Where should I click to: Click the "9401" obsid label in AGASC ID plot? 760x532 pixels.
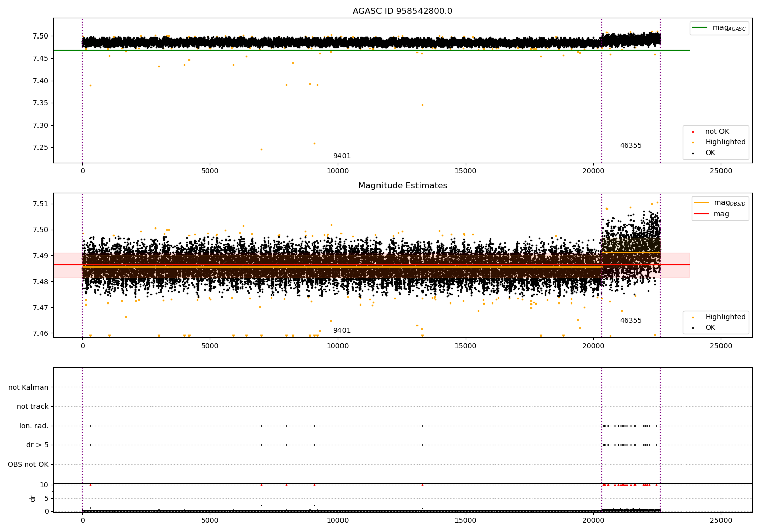pyautogui.click(x=341, y=156)
